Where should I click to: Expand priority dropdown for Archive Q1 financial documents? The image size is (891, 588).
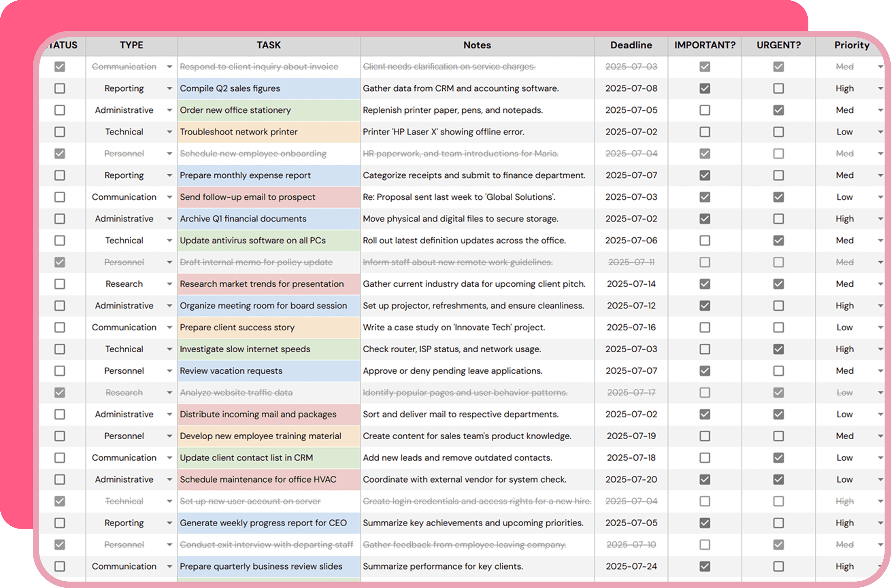click(x=880, y=219)
